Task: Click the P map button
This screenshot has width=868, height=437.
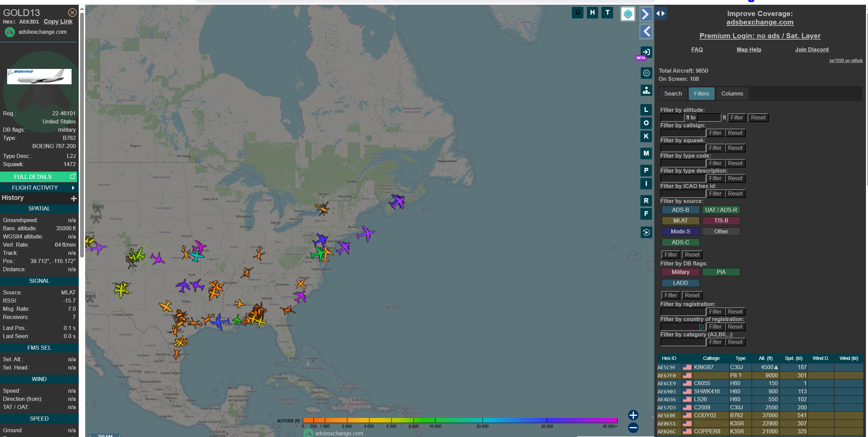Action: click(x=646, y=171)
